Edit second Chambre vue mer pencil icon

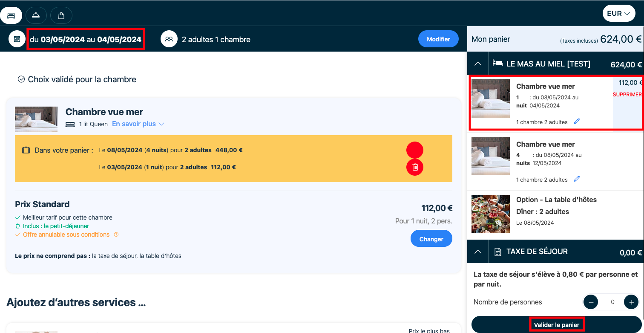pyautogui.click(x=577, y=179)
